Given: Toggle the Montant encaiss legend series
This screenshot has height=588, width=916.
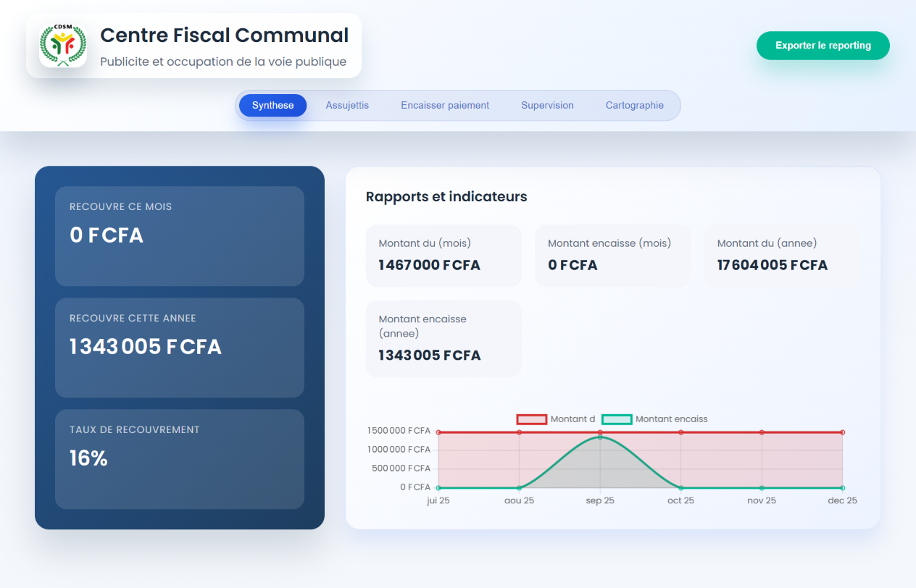Looking at the screenshot, I should click(670, 419).
